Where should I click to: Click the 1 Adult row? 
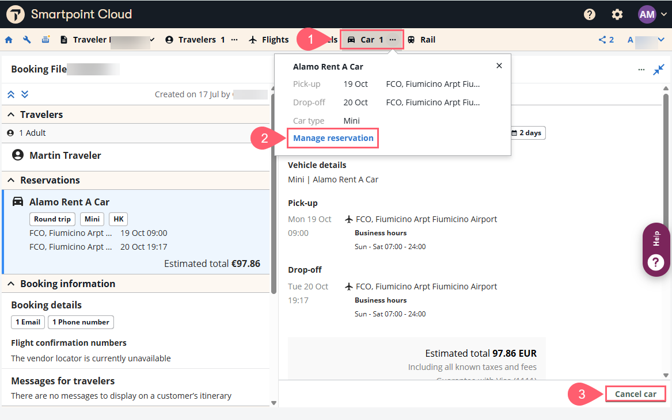click(136, 133)
